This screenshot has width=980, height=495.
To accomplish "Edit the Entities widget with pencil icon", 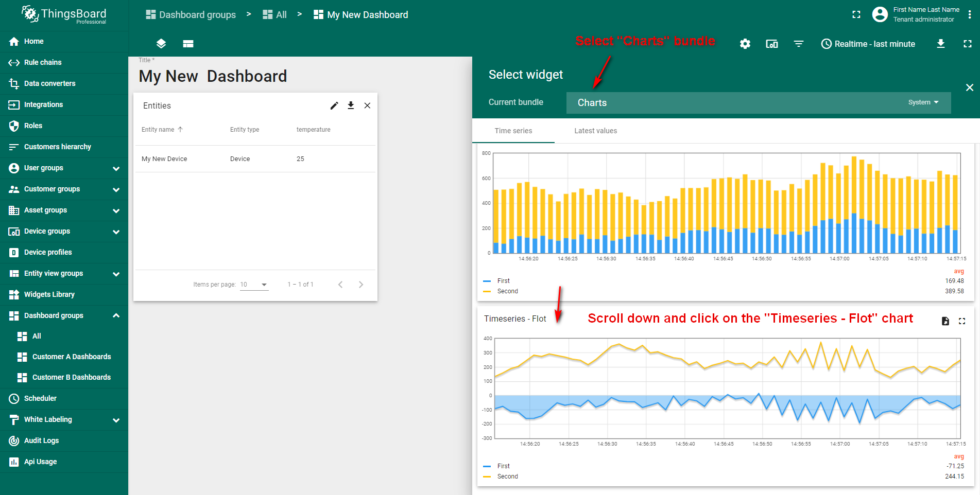I will pos(334,105).
